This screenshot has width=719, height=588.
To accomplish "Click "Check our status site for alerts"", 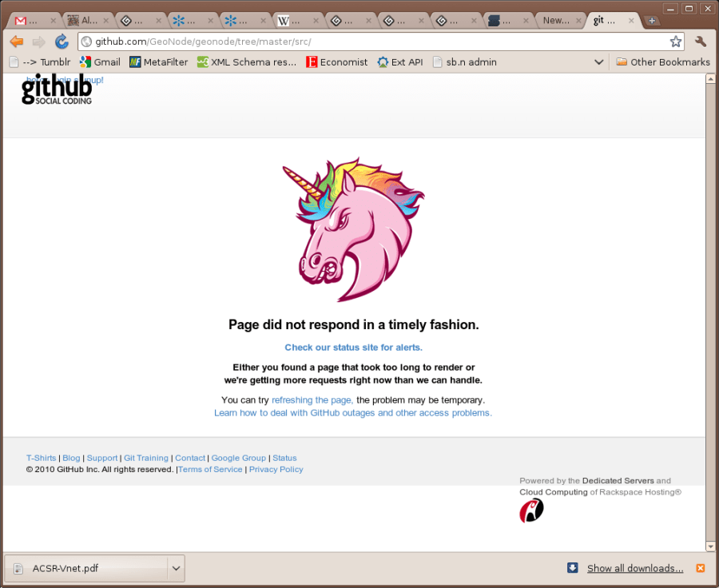I will pyautogui.click(x=353, y=347).
